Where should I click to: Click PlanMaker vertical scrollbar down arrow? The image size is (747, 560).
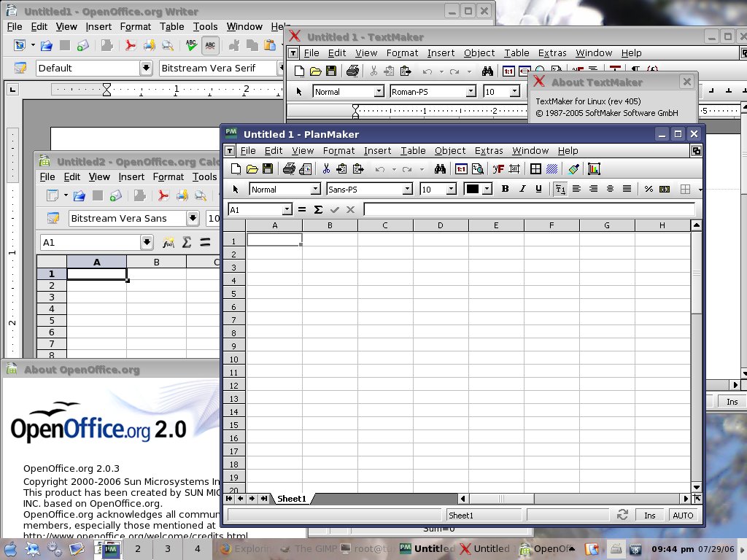(697, 488)
